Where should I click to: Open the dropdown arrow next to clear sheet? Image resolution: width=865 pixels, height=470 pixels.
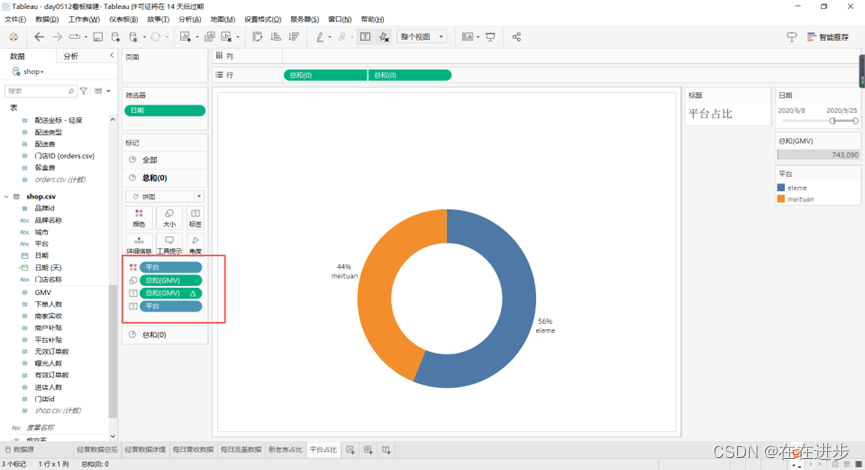[238, 37]
